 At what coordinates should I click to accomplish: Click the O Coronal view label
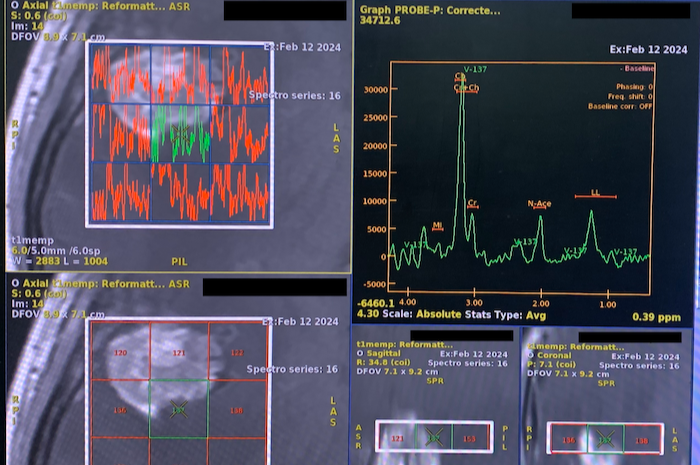(549, 355)
